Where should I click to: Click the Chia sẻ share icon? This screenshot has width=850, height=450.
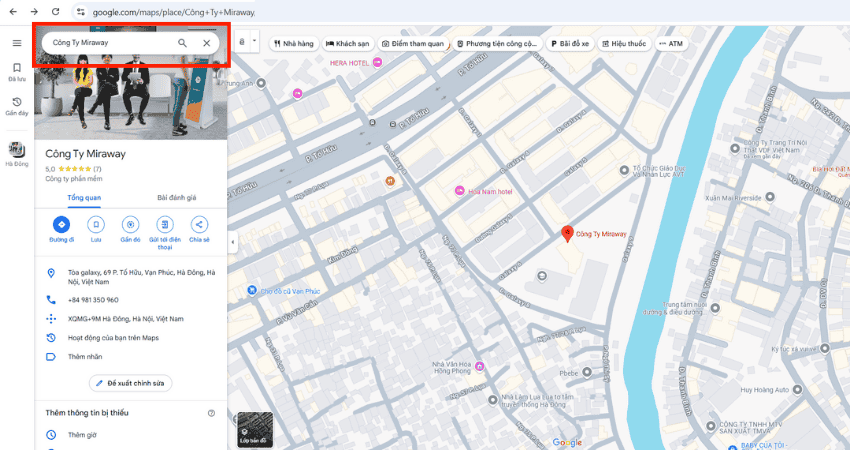pos(199,224)
